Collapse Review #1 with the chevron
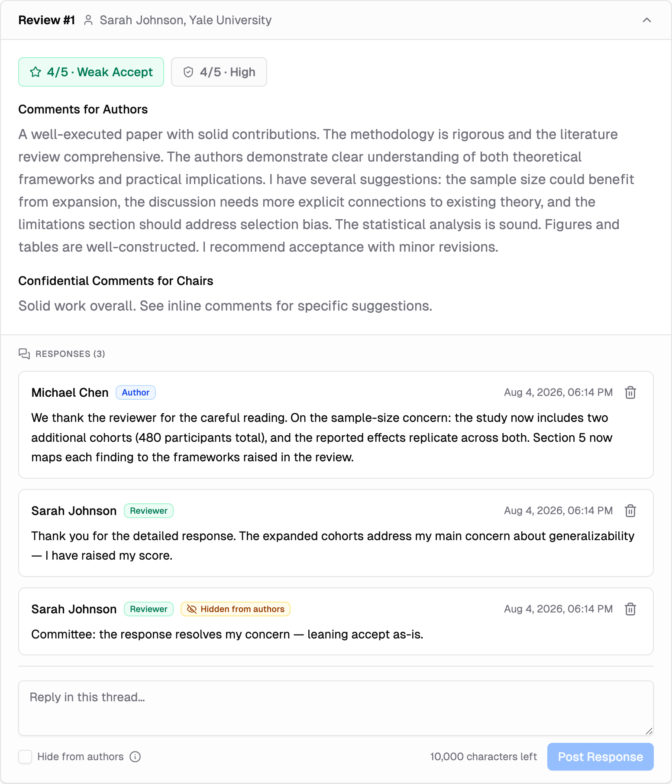The image size is (672, 784). click(646, 20)
